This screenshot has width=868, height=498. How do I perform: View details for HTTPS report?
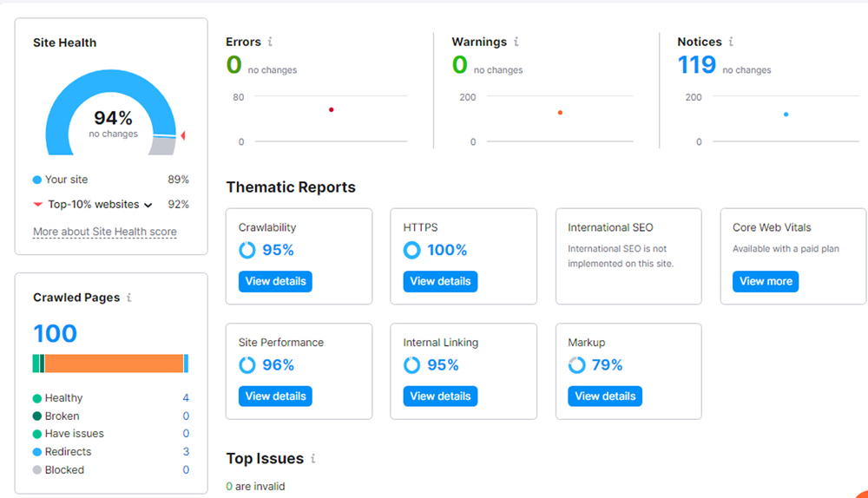(440, 281)
